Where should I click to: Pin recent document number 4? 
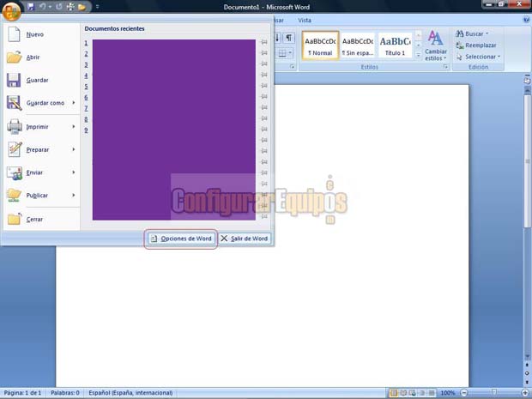264,75
